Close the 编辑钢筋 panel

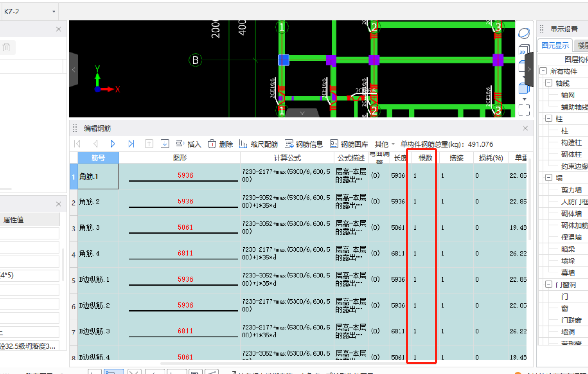tap(525, 129)
